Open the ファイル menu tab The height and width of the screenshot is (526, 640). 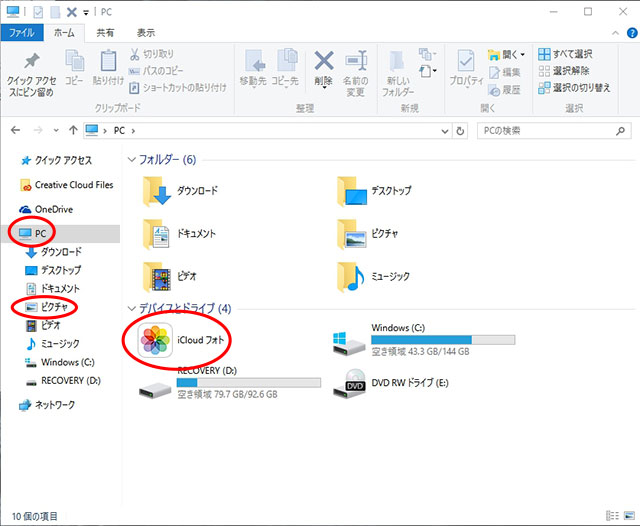click(x=22, y=33)
